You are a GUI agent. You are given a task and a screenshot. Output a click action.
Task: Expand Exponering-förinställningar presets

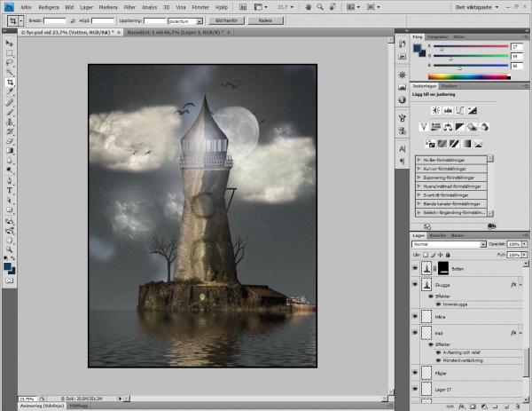pyautogui.click(x=419, y=178)
